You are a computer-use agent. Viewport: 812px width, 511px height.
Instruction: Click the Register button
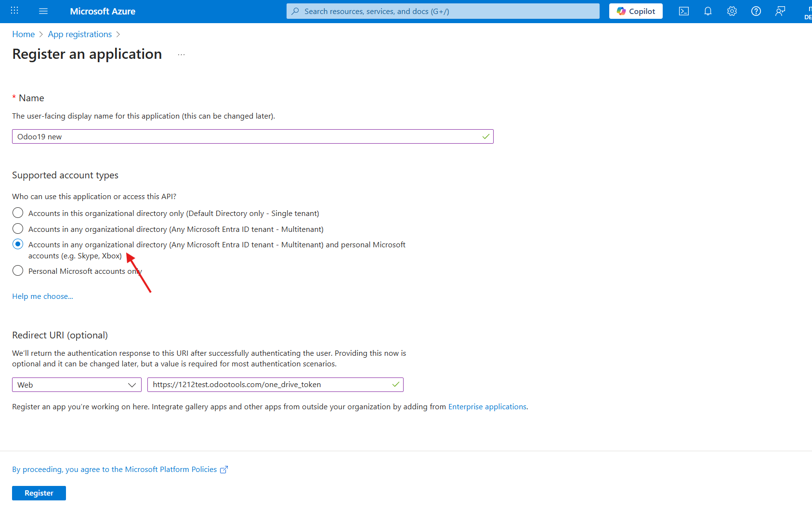[39, 493]
